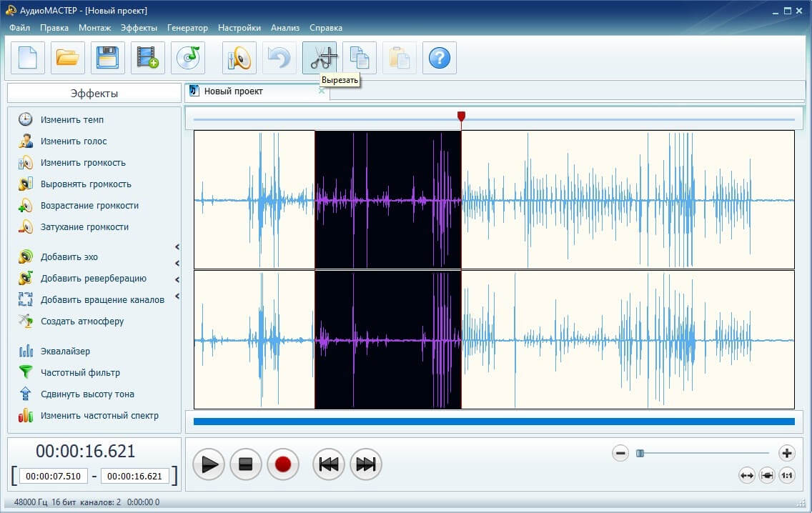Select the Эквалайзер effect
This screenshot has width=812, height=513.
tap(65, 351)
